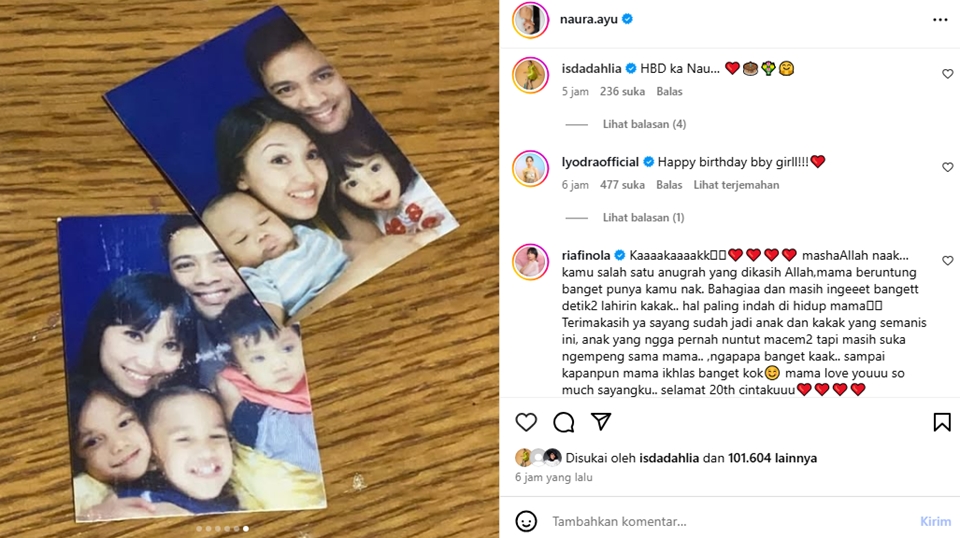Open the naura.ayu username link
This screenshot has width=960, height=538.
pos(588,20)
